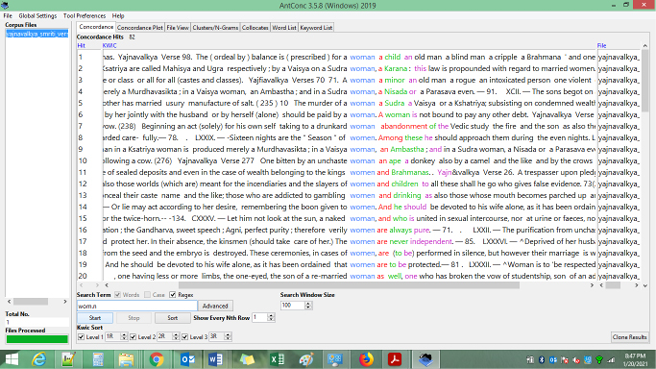Viewport: 656px width, 369px height.
Task: Open the chart app icon beside Internet Explorer
Action: pos(68,359)
